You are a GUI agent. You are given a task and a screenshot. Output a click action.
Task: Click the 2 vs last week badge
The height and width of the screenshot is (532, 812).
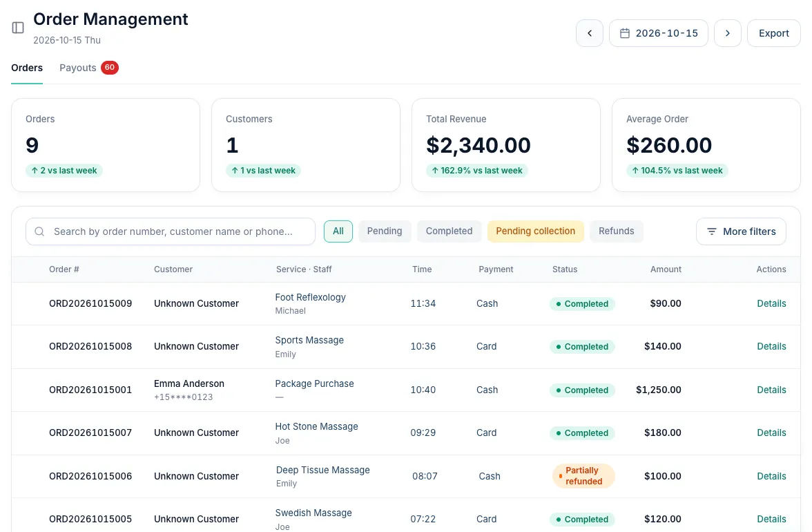64,171
